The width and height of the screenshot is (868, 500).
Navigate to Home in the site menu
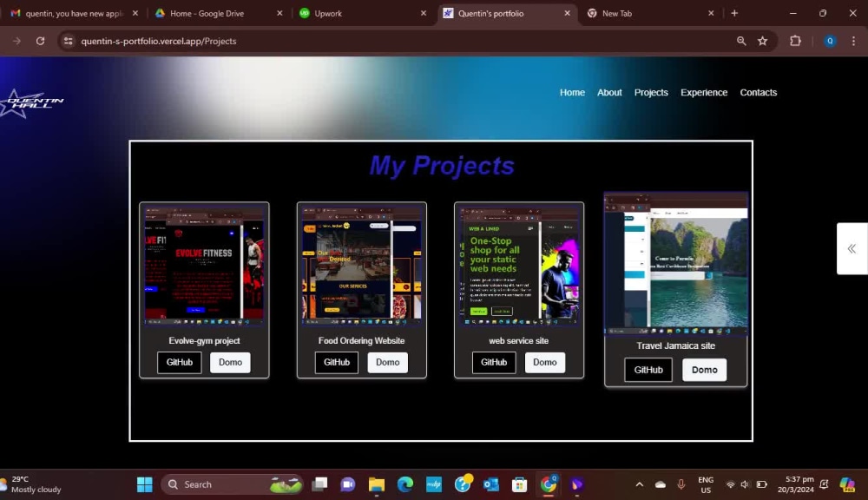coord(572,93)
